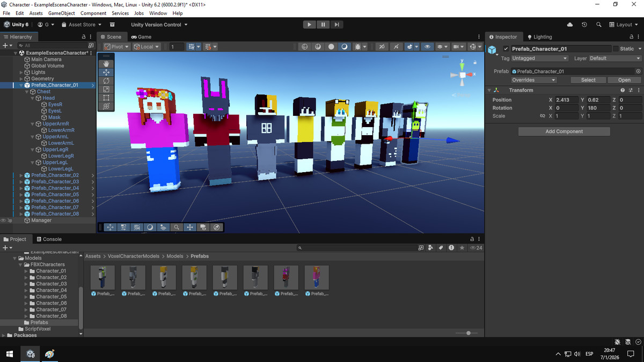The width and height of the screenshot is (644, 362).
Task: Select the Prefab_Character_08 thumbnail in Prefabs folder
Action: pos(317,277)
